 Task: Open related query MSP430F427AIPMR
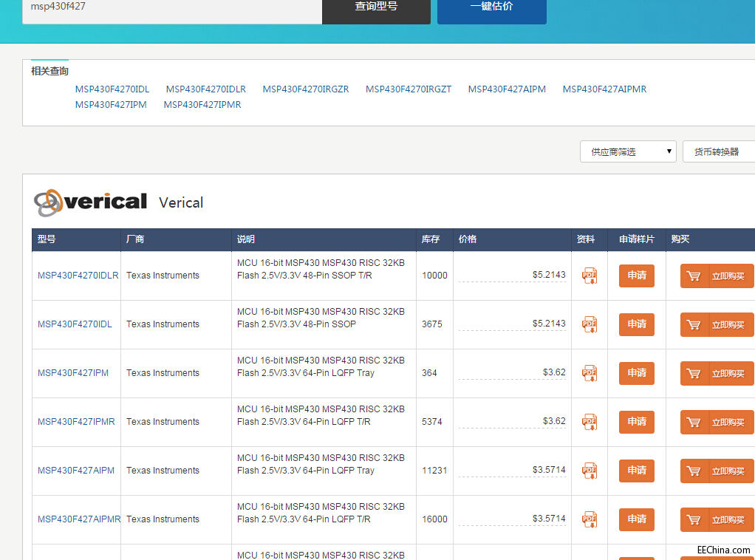click(605, 89)
